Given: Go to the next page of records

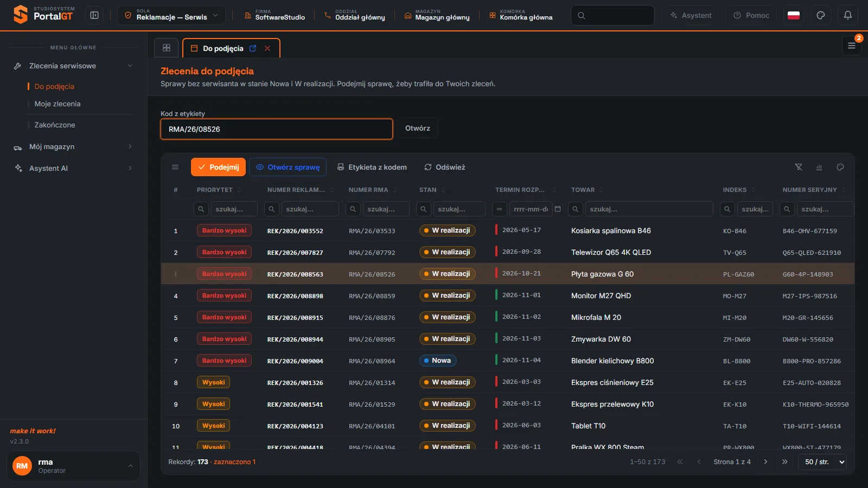Looking at the screenshot, I should click(765, 462).
